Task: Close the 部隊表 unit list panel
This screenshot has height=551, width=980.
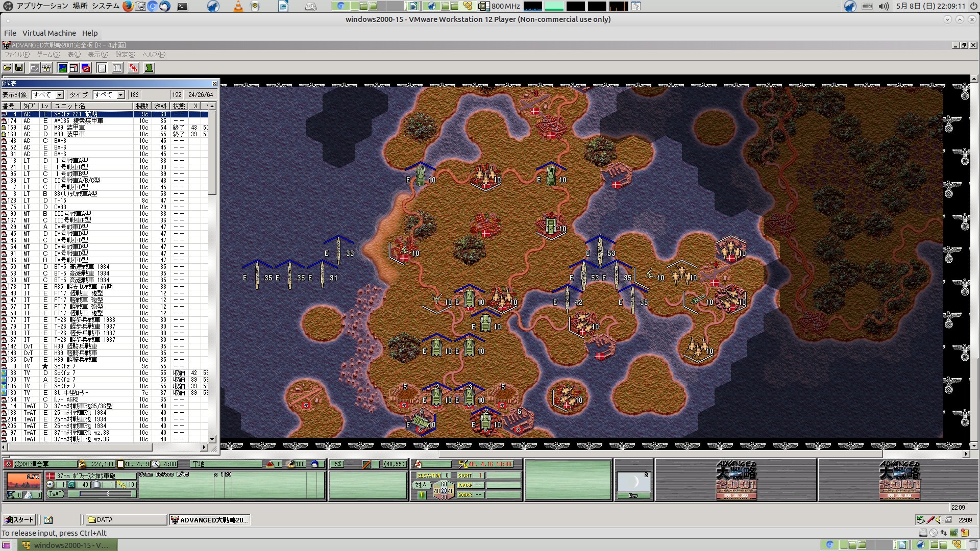Action: (214, 84)
